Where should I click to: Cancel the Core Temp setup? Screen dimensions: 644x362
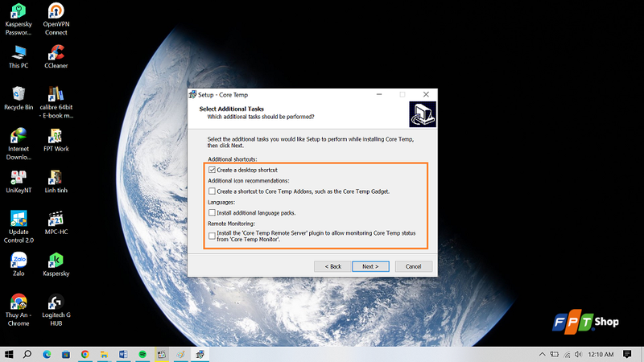(x=413, y=266)
